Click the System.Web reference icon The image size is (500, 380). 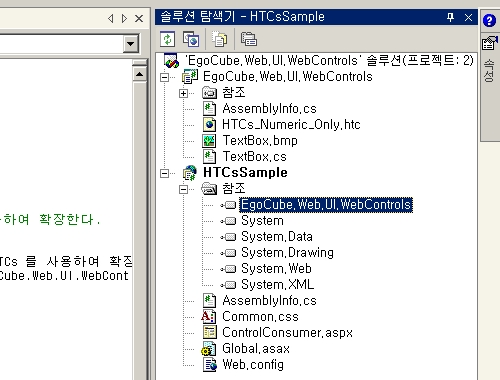tap(228, 269)
